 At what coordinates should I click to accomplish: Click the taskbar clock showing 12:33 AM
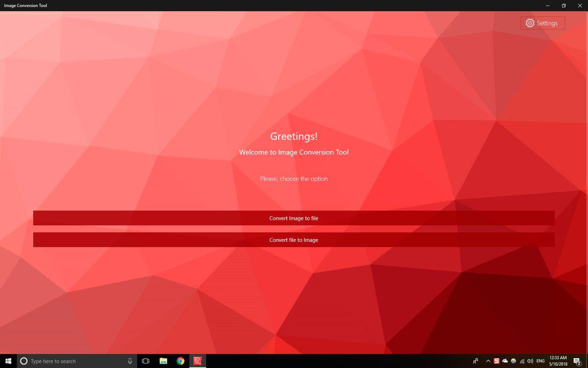pos(558,361)
